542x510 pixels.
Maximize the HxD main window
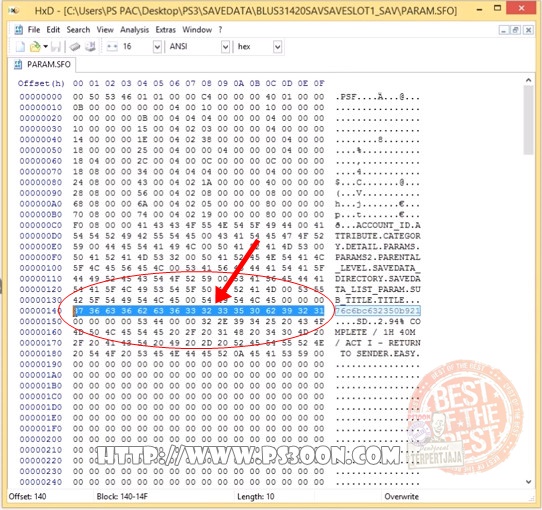[497, 8]
